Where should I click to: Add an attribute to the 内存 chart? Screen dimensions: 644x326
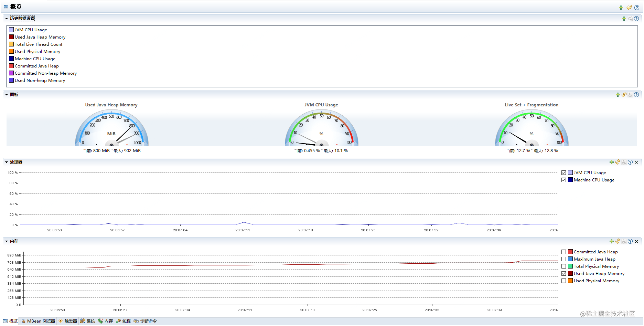point(612,241)
